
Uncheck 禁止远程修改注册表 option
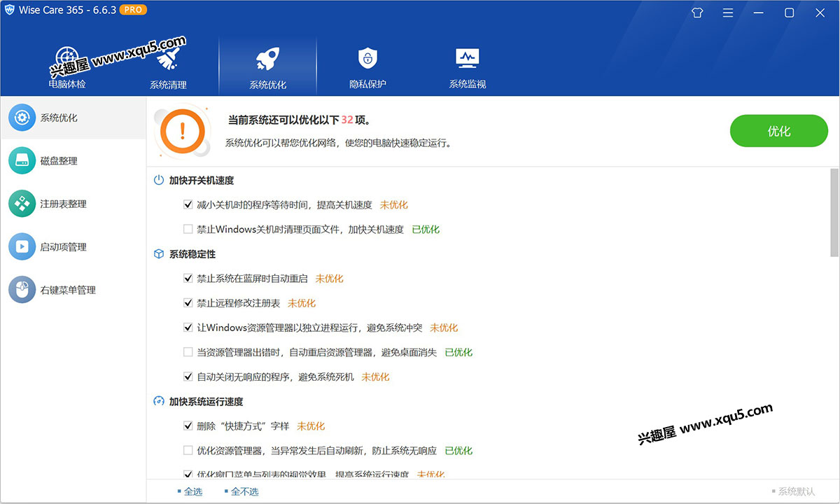point(188,303)
